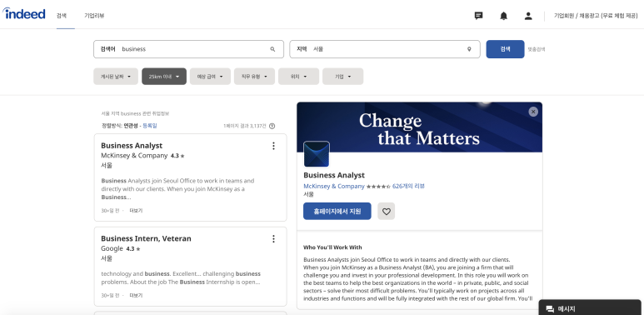Click the 지역 location input field
Screen dimensions: 644x315
(385, 49)
